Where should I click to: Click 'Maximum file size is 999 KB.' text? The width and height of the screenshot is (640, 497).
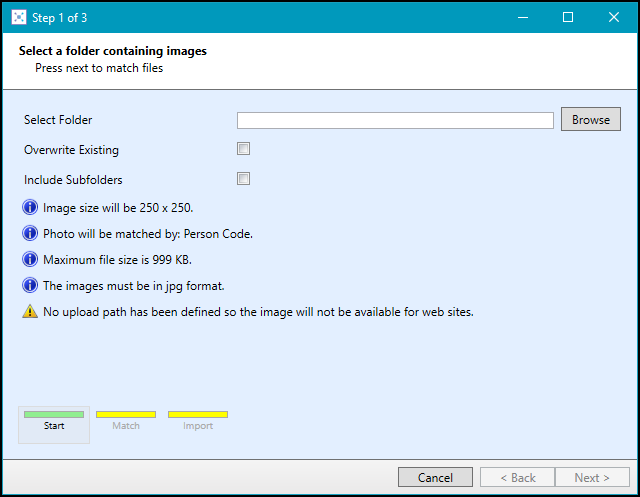click(117, 260)
